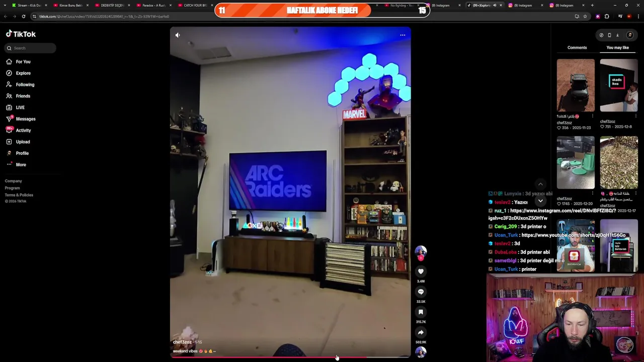Go to the Explore page
The image size is (644, 362).
(x=23, y=73)
